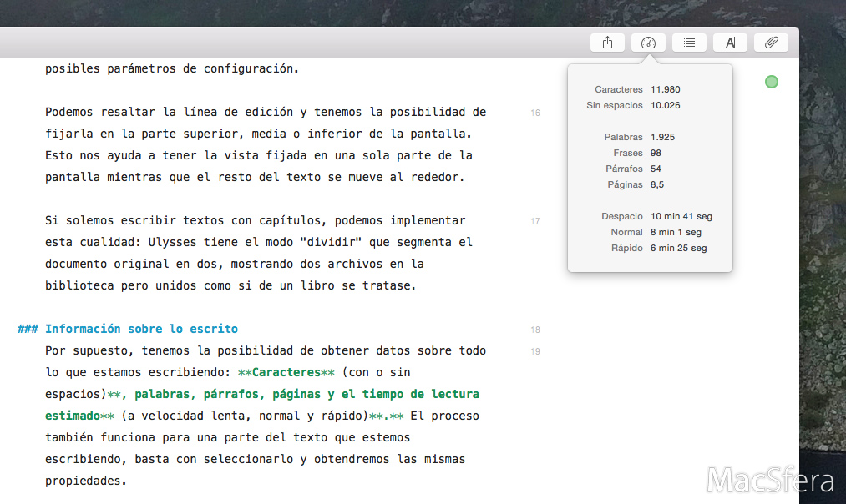
Task: Toggle the statistics gauge button
Action: [x=648, y=43]
